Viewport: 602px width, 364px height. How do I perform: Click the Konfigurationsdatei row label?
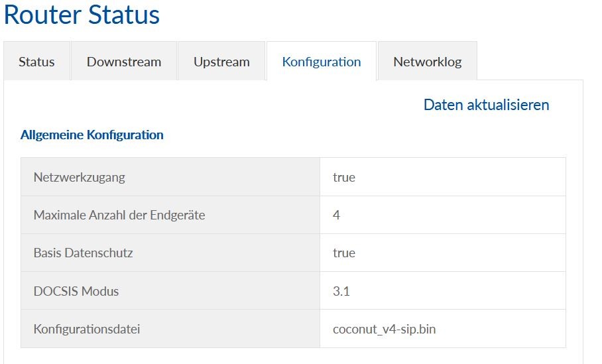tap(87, 329)
